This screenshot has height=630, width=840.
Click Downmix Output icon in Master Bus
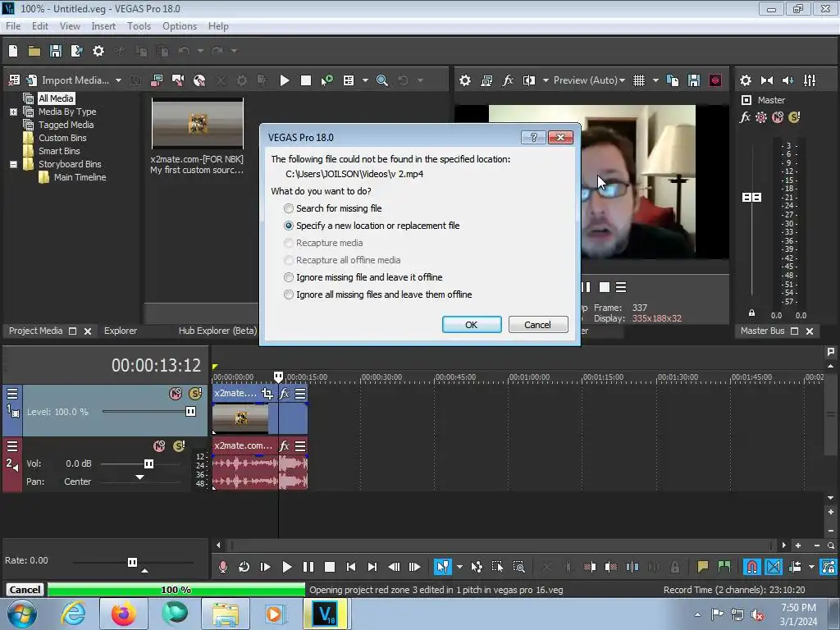[x=767, y=80]
